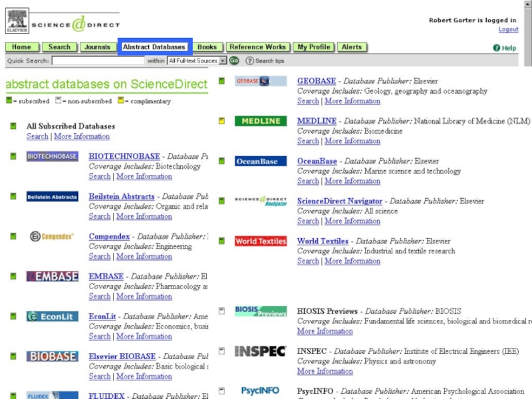Click the Logout link
Image resolution: width=532 pixels, height=399 pixels.
click(x=508, y=29)
